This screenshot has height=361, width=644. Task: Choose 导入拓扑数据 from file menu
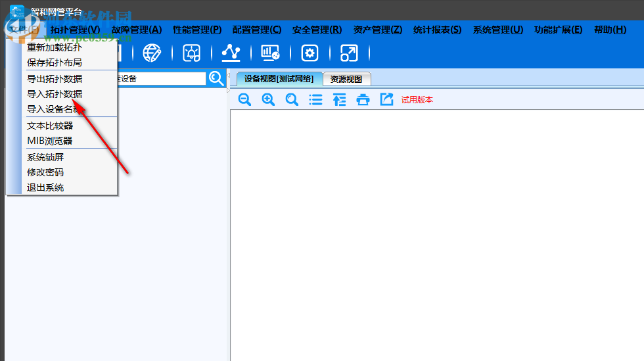click(x=55, y=94)
